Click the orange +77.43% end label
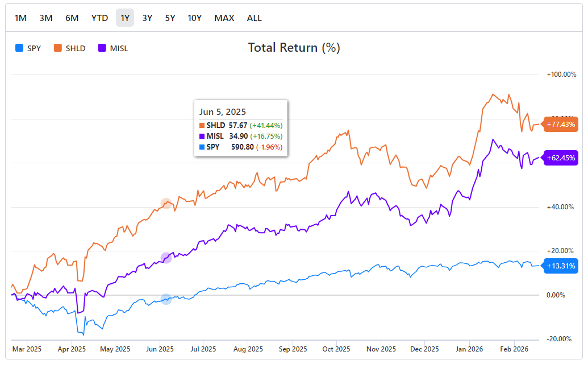 click(x=561, y=124)
